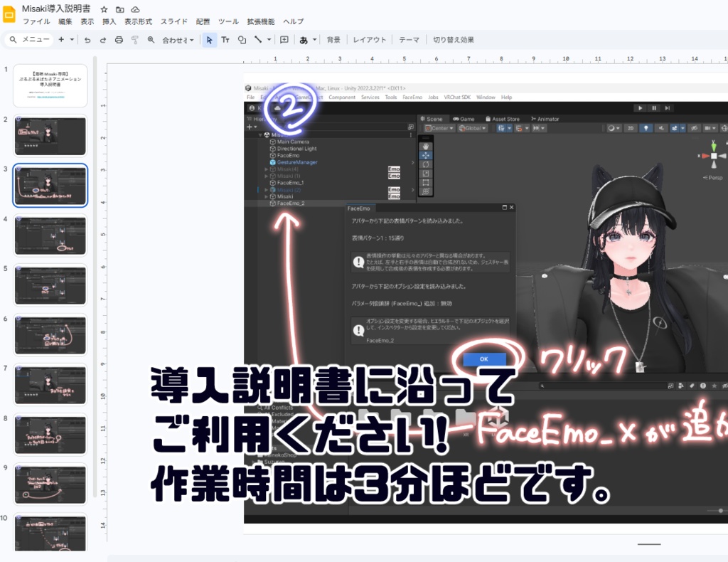The image size is (728, 562).
Task: Check the cloud save status icon
Action: point(135,9)
